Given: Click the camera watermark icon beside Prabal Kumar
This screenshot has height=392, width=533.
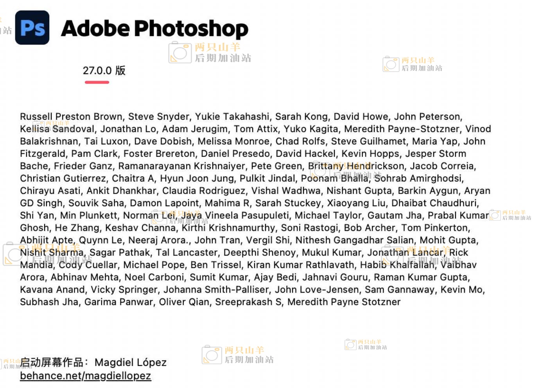Looking at the screenshot, I should click(x=495, y=215).
